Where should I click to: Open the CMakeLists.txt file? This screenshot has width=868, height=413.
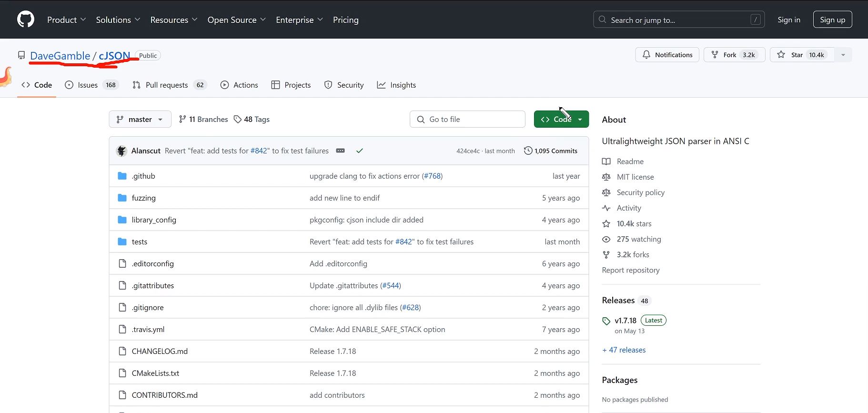[x=155, y=373]
